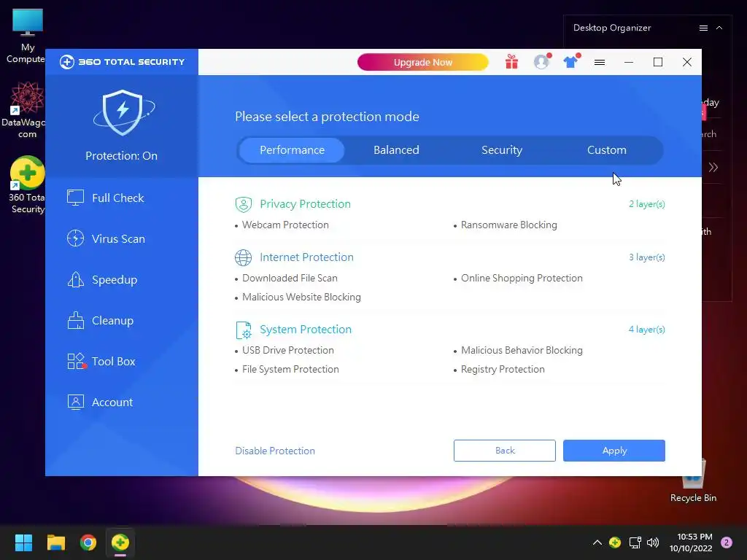This screenshot has width=747, height=560.
Task: Launch Google Chrome from taskbar
Action: (88, 542)
